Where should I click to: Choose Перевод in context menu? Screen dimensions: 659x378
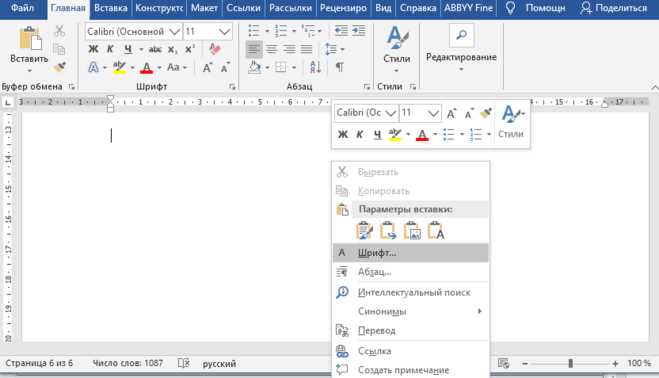click(x=411, y=330)
